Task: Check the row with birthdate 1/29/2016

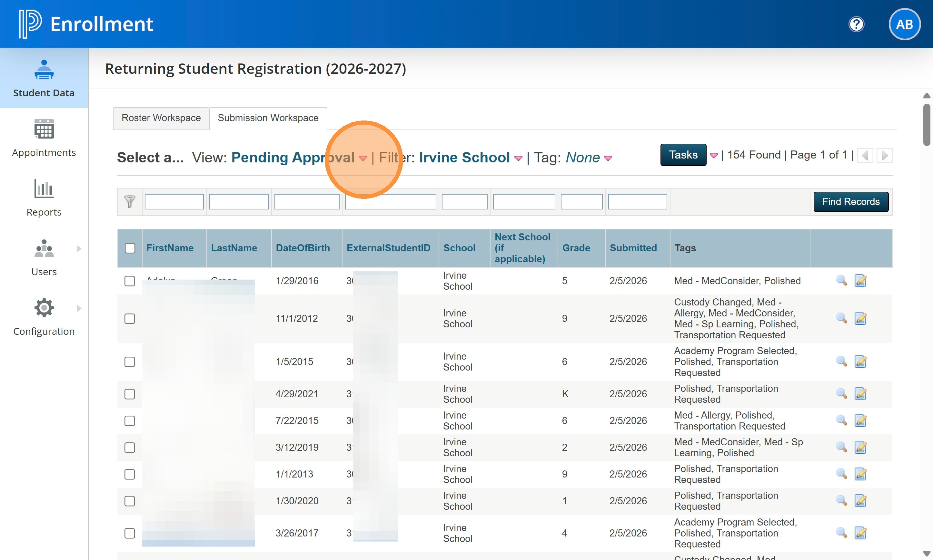Action: pos(130,281)
